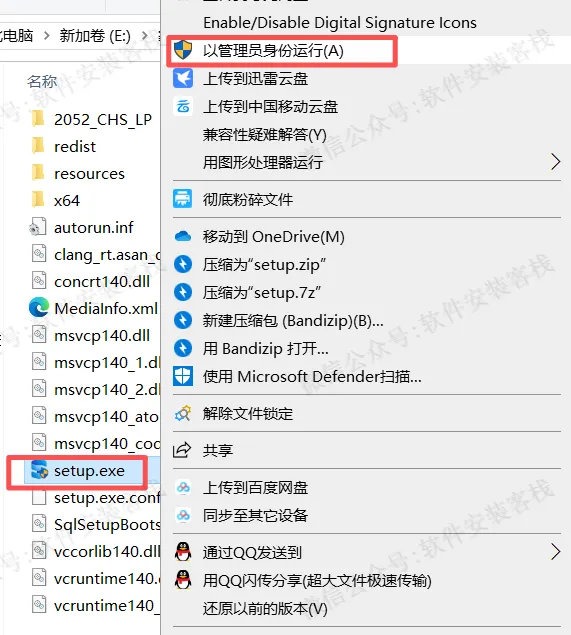Click the Xunlei bird icon for 上传到迅雷云盘
This screenshot has height=635, width=571.
point(183,78)
